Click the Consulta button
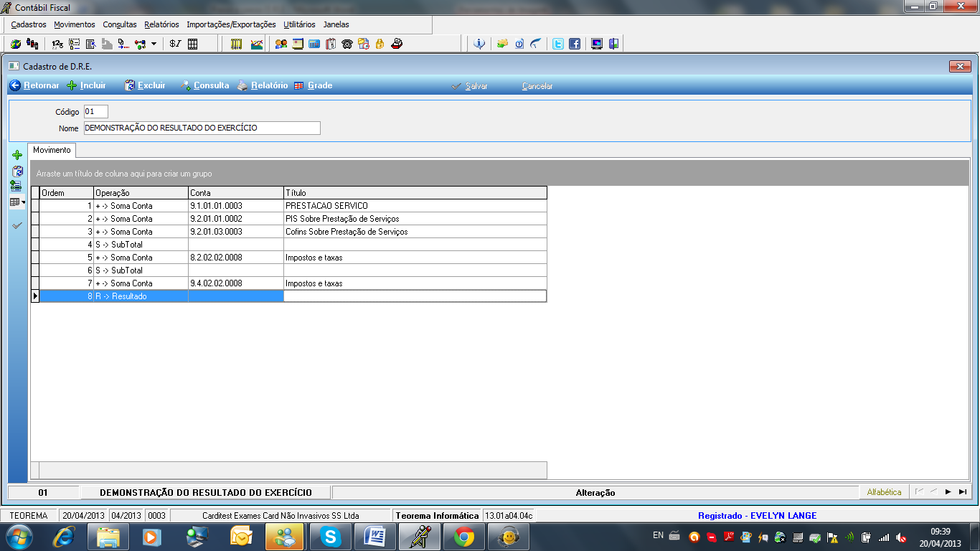 (x=204, y=86)
